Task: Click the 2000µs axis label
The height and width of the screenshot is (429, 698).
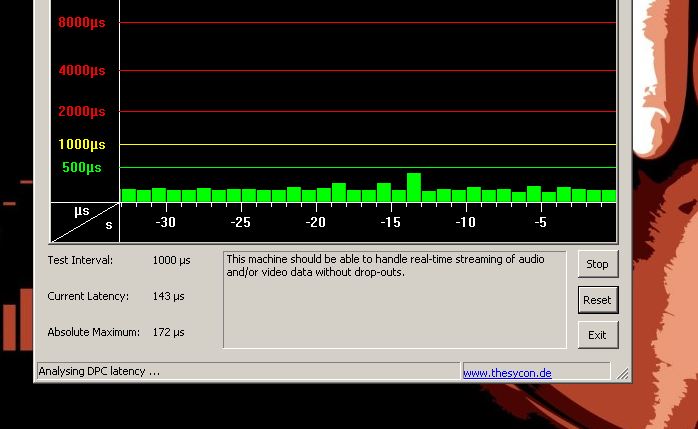Action: point(82,111)
